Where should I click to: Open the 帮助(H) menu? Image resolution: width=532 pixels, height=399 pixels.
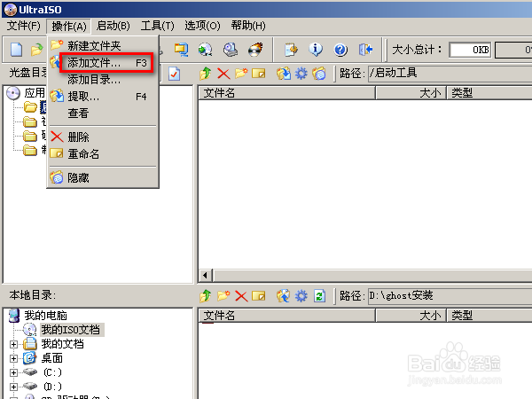248,26
